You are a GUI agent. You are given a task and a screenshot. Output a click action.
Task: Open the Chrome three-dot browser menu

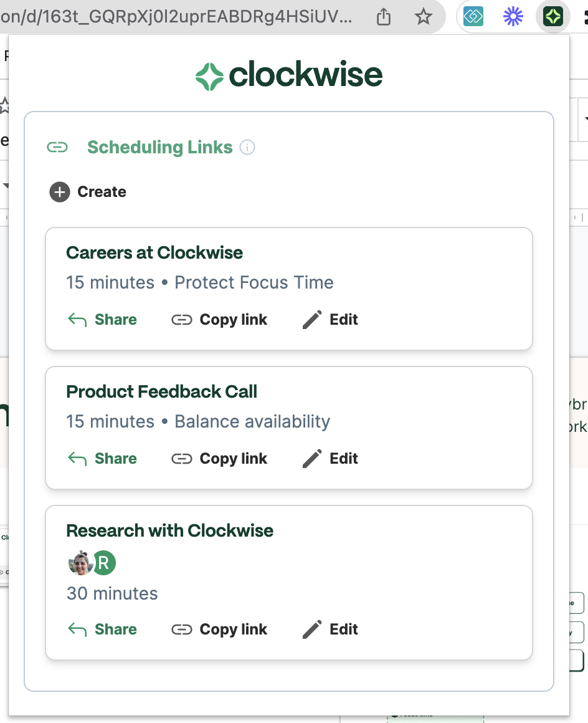[586, 17]
